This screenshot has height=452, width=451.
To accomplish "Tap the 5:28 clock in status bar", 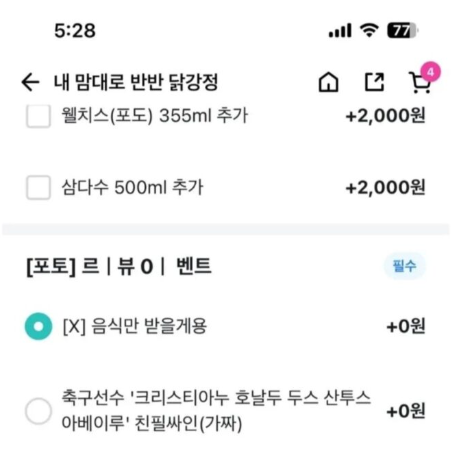I will click(x=75, y=31).
